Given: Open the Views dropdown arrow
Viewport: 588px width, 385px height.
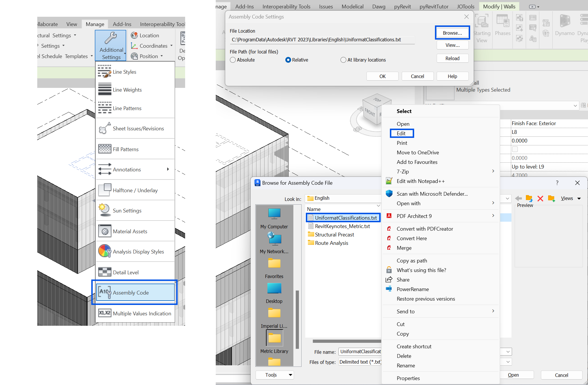Looking at the screenshot, I should pyautogui.click(x=579, y=199).
